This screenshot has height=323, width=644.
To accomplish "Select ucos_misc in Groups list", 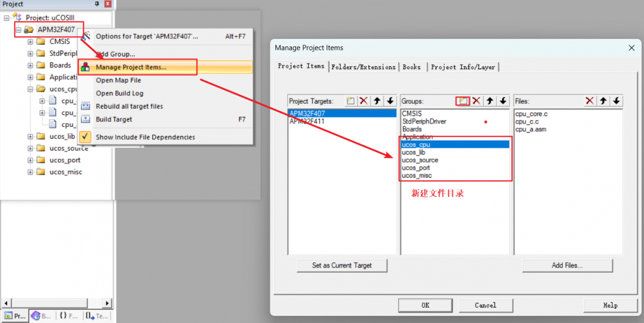I will pyautogui.click(x=455, y=175).
